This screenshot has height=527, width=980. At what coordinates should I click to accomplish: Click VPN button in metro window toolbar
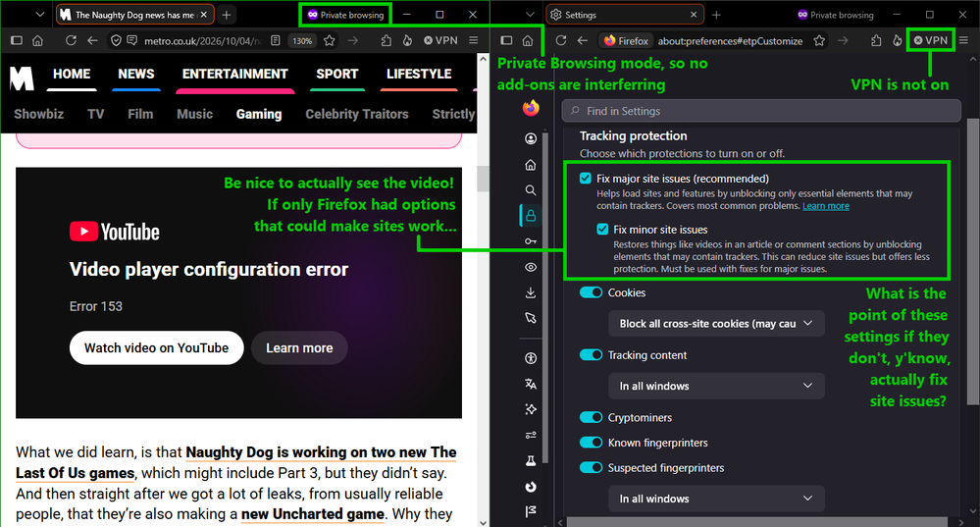click(440, 40)
